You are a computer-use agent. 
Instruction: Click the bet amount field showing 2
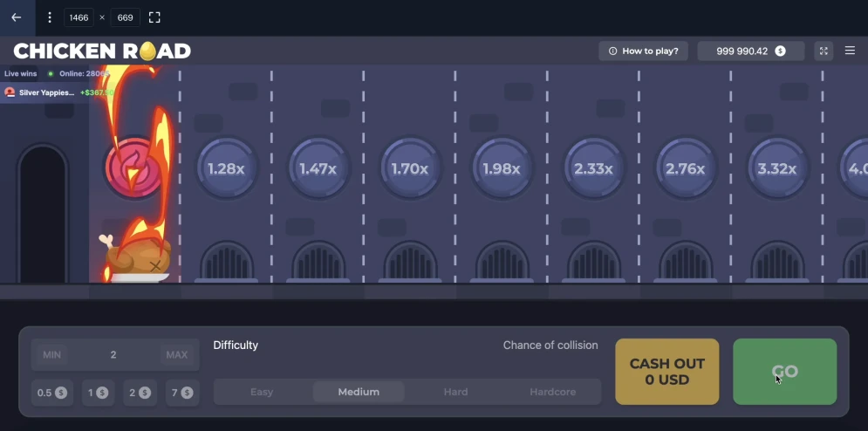pyautogui.click(x=113, y=354)
